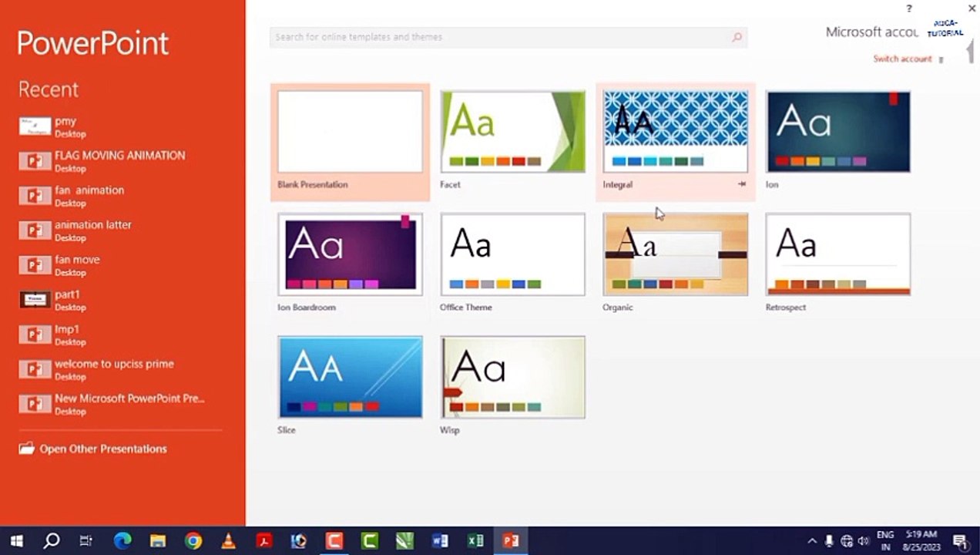Pin the Integral template to list
The height and width of the screenshot is (555, 980).
click(741, 184)
